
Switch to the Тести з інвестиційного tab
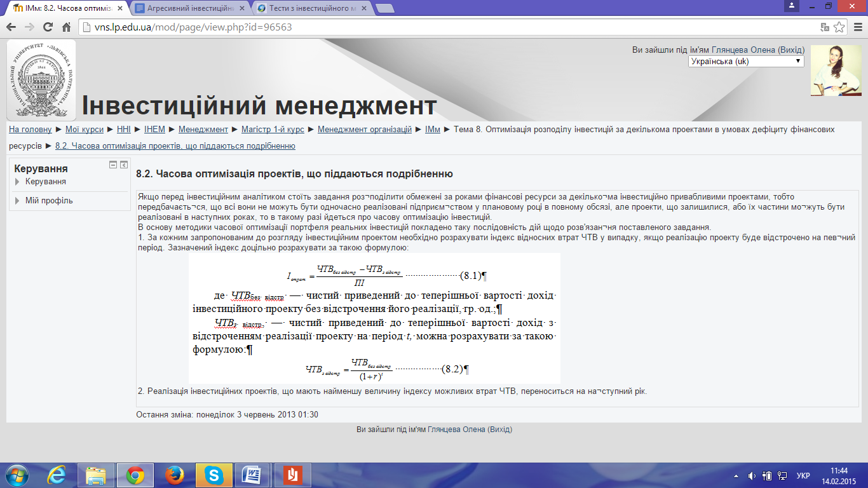pyautogui.click(x=311, y=8)
